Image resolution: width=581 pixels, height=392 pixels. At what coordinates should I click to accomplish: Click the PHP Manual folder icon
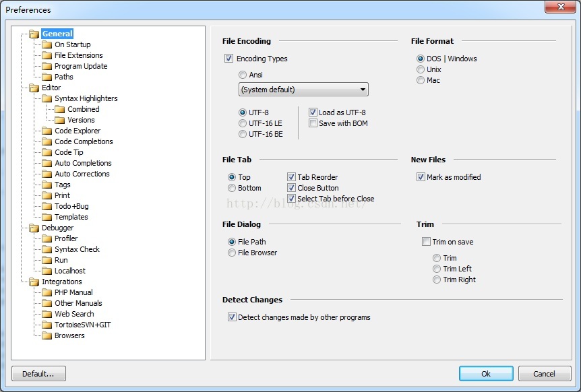[x=47, y=292]
